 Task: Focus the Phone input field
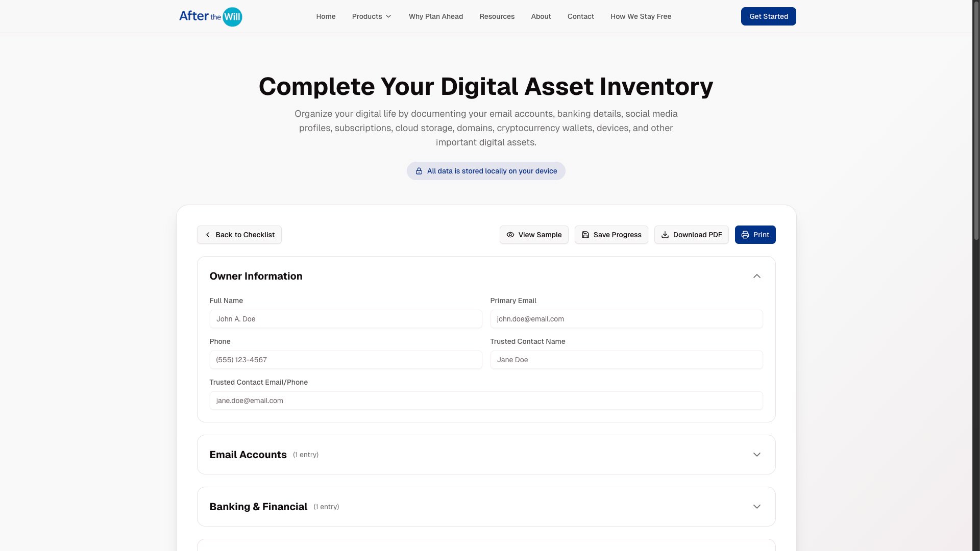(346, 360)
